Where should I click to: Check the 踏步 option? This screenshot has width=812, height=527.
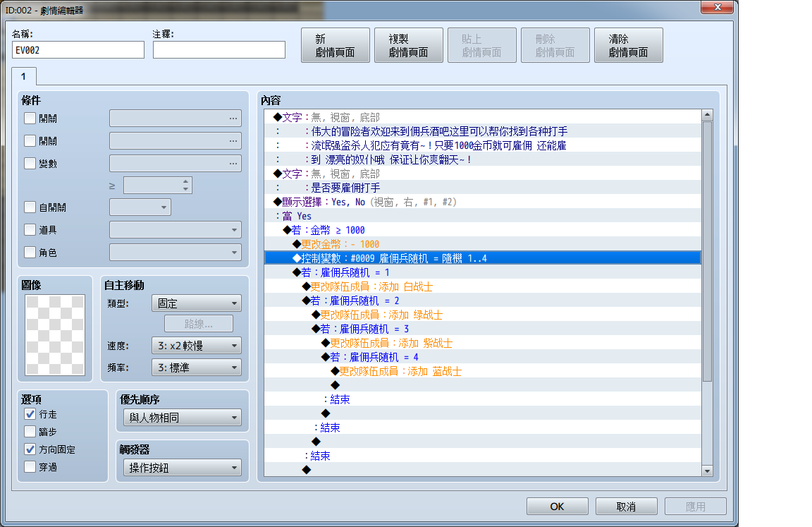pos(30,432)
